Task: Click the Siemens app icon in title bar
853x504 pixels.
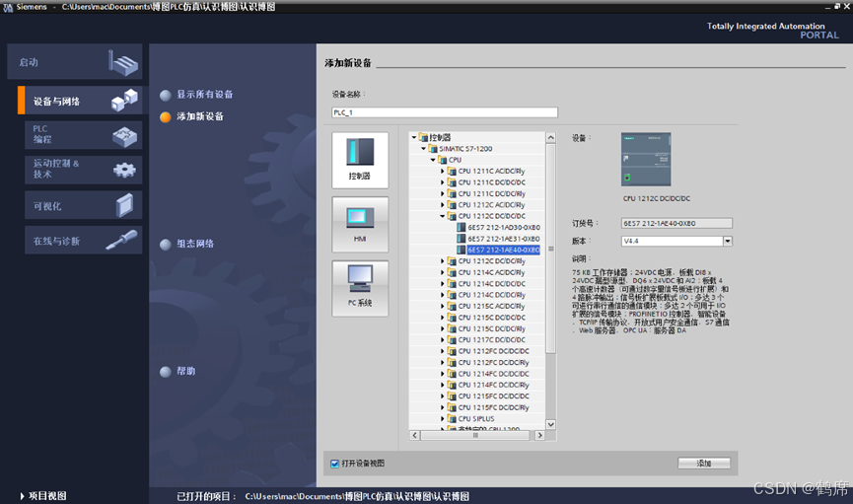Action: click(8, 7)
